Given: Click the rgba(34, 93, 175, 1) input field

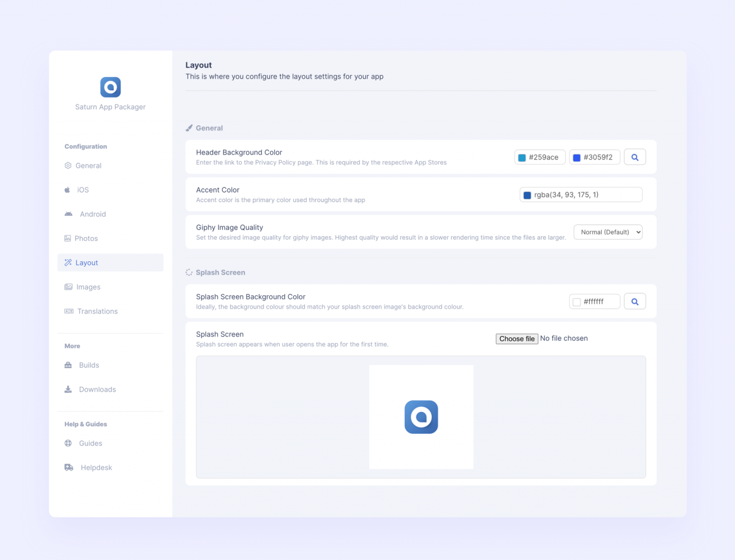Looking at the screenshot, I should tap(581, 195).
